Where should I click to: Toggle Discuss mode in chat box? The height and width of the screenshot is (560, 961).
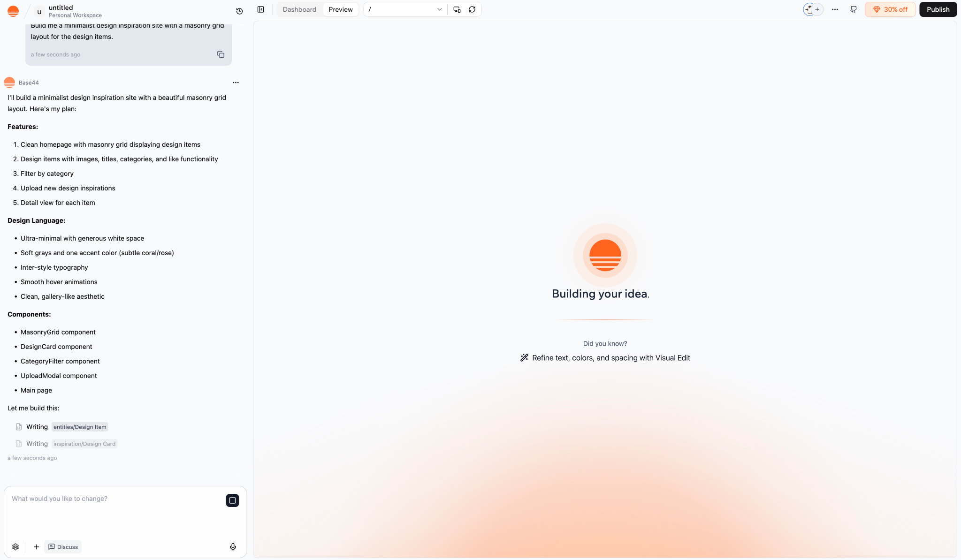click(63, 547)
